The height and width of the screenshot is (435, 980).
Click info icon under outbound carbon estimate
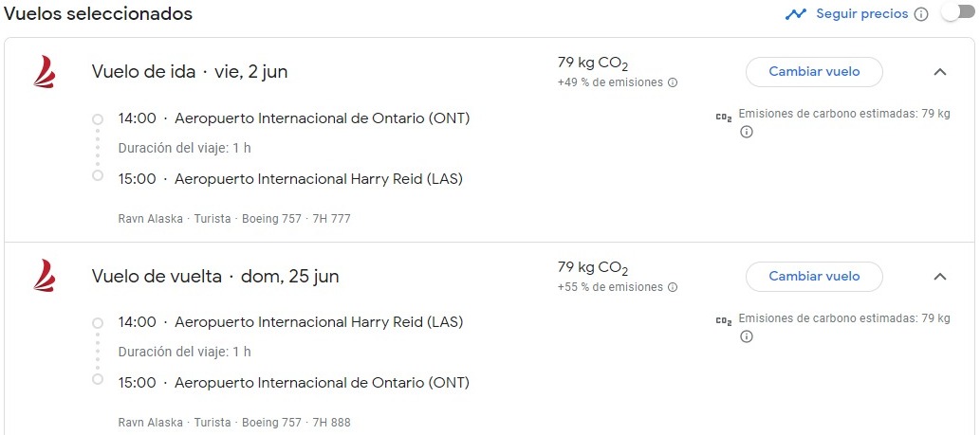click(746, 133)
